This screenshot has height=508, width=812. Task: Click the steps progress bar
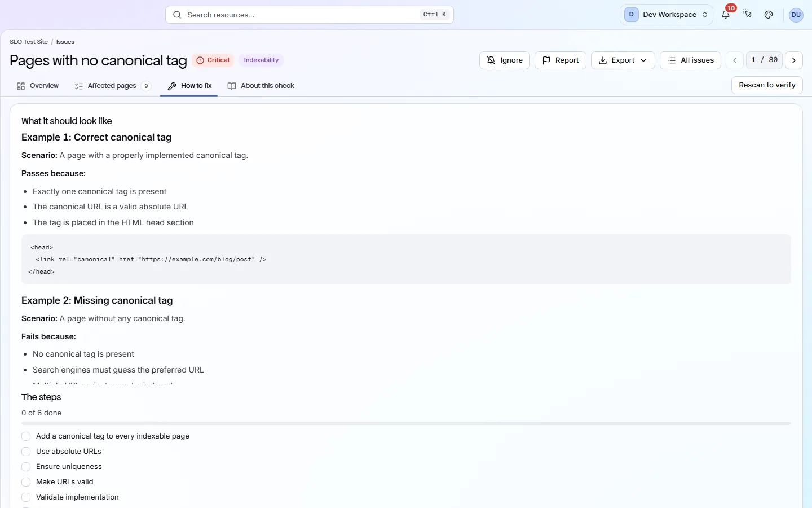(x=406, y=423)
